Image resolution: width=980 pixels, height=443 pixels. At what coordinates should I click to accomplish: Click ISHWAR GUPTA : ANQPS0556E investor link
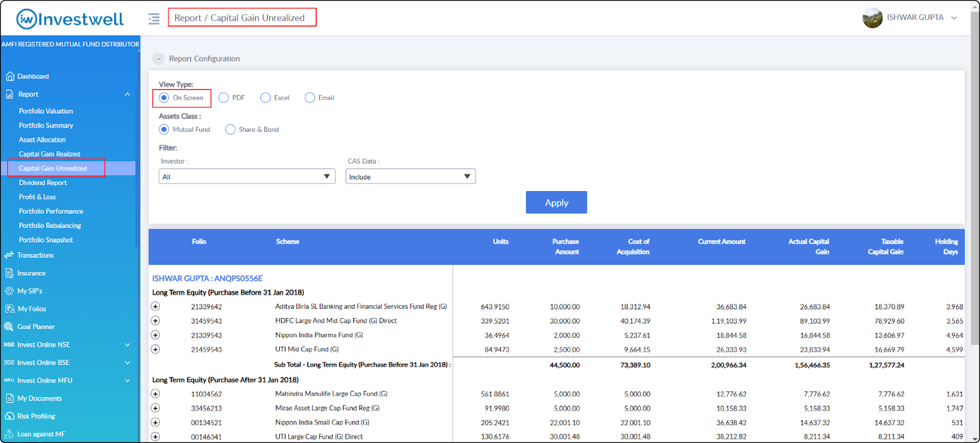(x=207, y=278)
